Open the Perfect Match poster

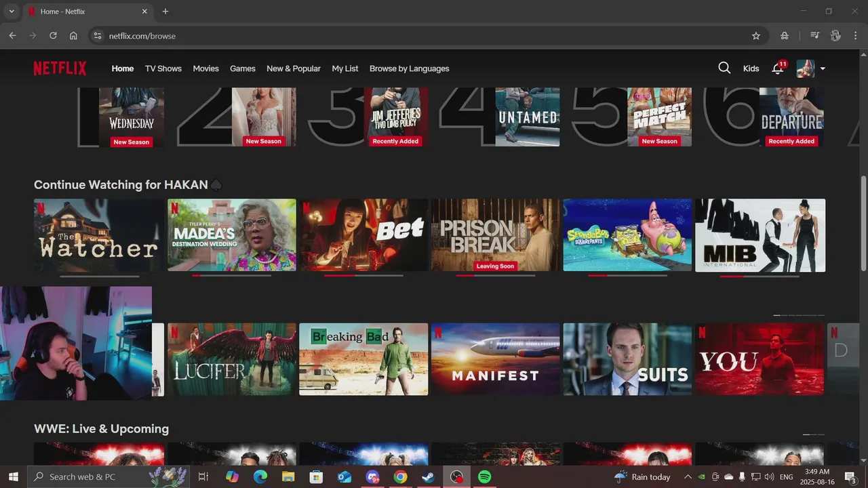pos(659,117)
